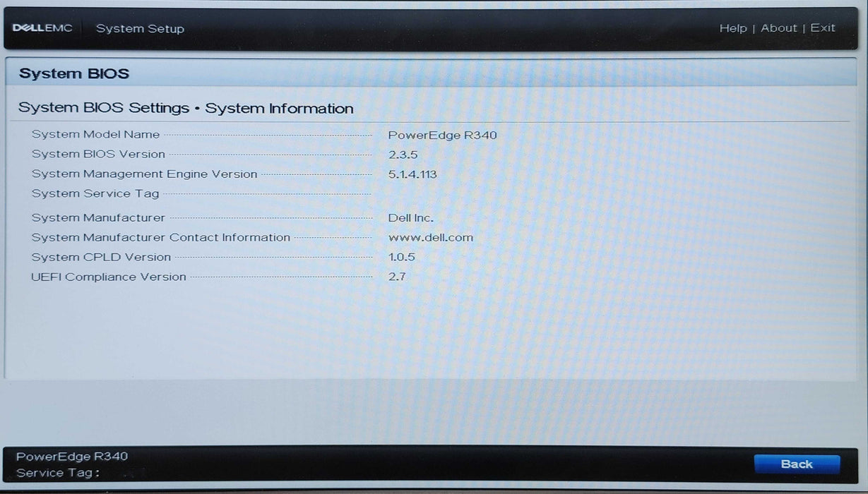This screenshot has width=868, height=494.
Task: Select the System Setup title
Action: pyautogui.click(x=140, y=29)
